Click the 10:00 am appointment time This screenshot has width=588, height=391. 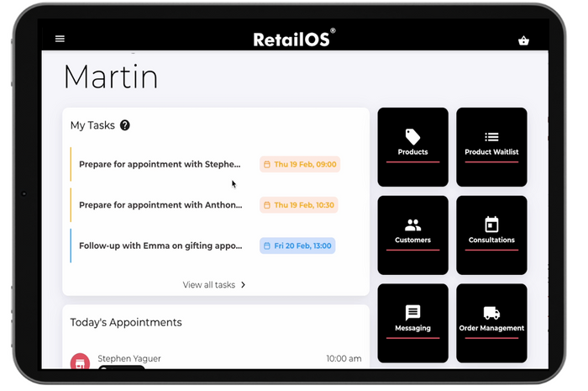pyautogui.click(x=344, y=358)
